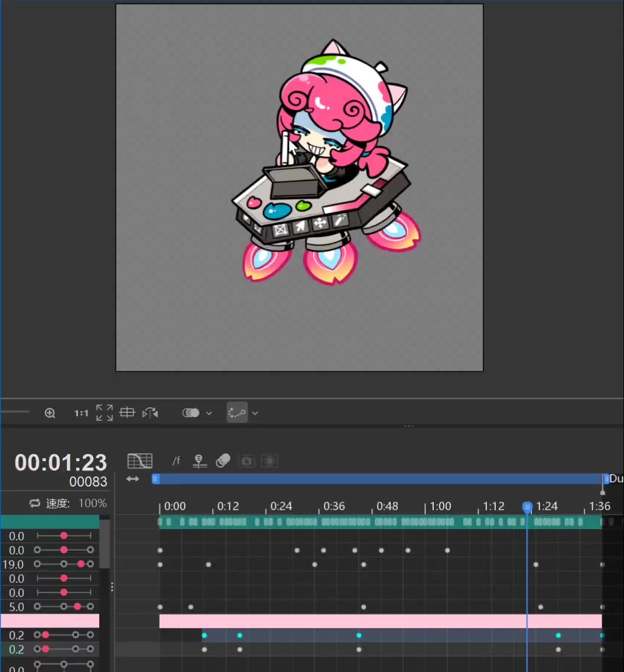Click the zoom-in magnifier icon
Viewport: 624px width, 672px height.
[50, 413]
